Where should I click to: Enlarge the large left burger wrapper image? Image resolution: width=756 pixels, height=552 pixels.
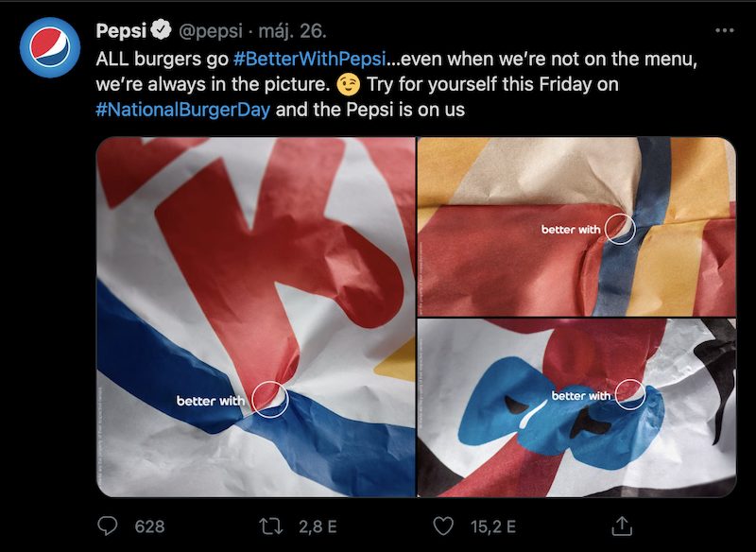(x=255, y=317)
